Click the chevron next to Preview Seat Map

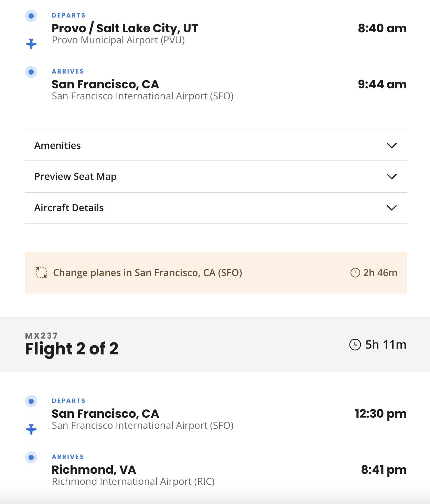[x=392, y=176]
